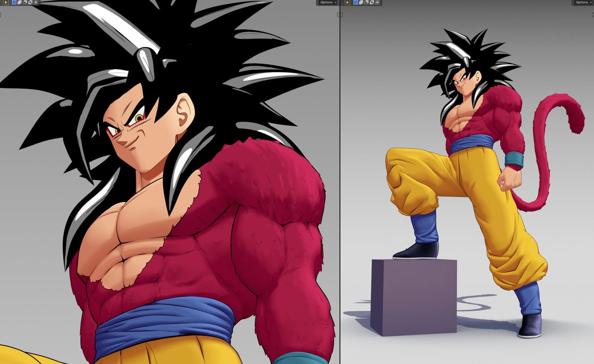The height and width of the screenshot is (364, 594).
Task: Choose Set New Selection mode in left viewport
Action: (14, 2)
